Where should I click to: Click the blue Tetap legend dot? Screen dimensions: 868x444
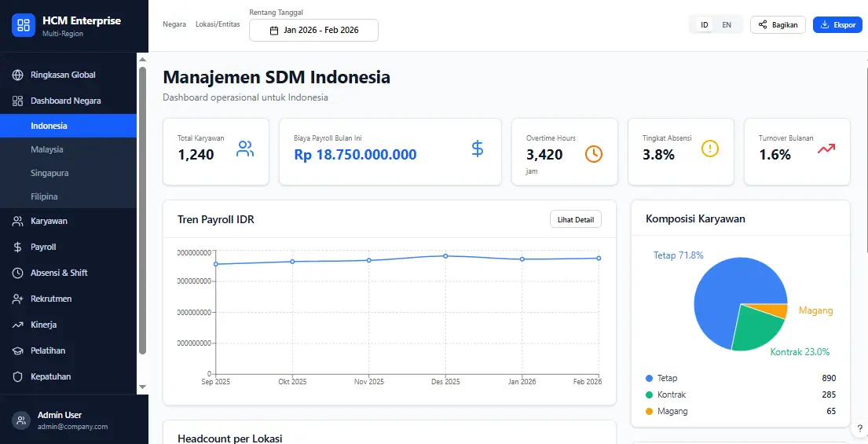point(650,379)
